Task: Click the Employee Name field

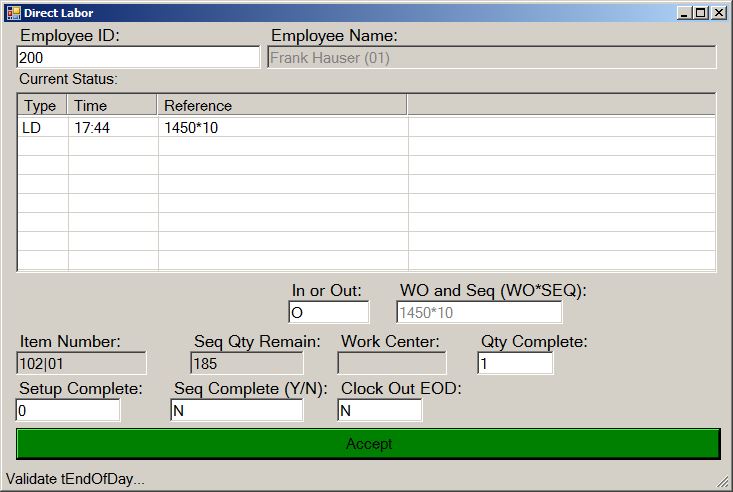Action: click(492, 58)
